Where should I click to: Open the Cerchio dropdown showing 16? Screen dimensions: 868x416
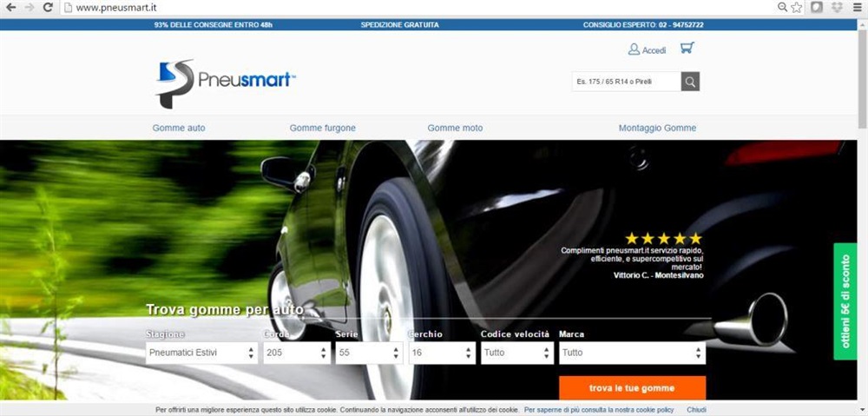442,353
